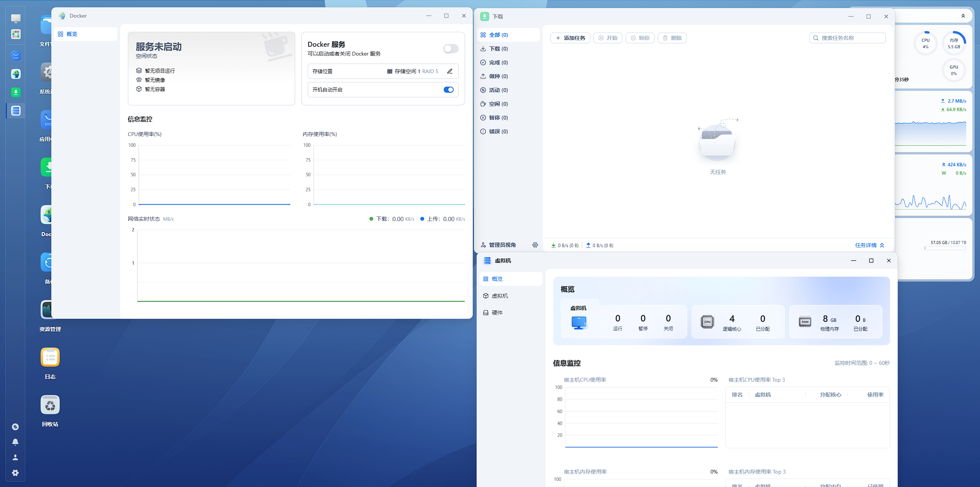Open the 日志 desktop icon

click(50, 357)
